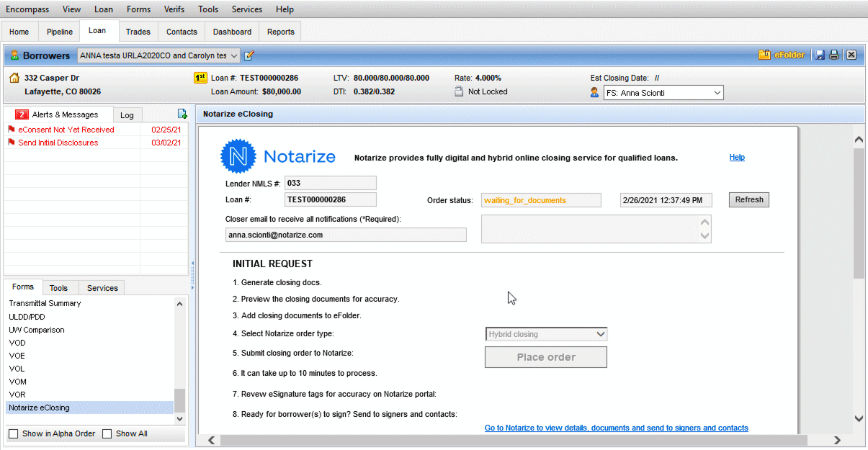This screenshot has height=450, width=868.
Task: Select the Alerts & Messages tab
Action: click(x=58, y=114)
